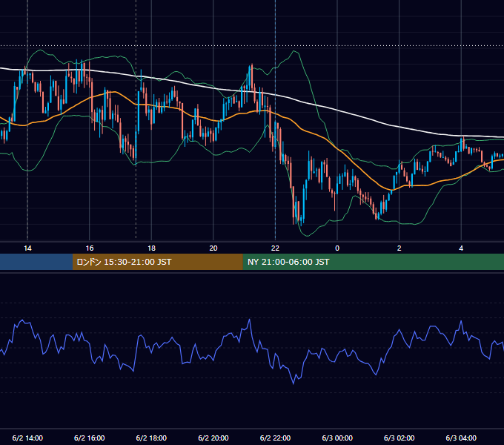Click the '6/2 14:00' date label on the oscillator axis
Image resolution: width=504 pixels, height=445 pixels.
(27, 438)
